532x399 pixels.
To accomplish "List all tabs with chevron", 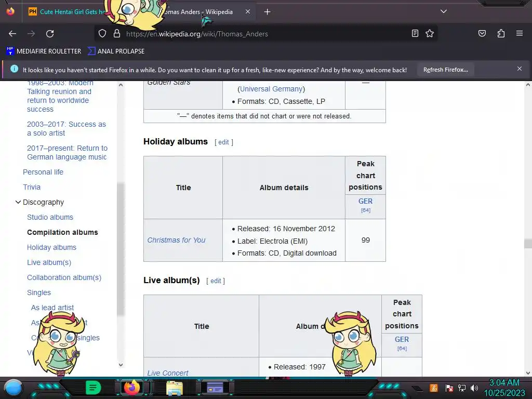I will tap(444, 11).
